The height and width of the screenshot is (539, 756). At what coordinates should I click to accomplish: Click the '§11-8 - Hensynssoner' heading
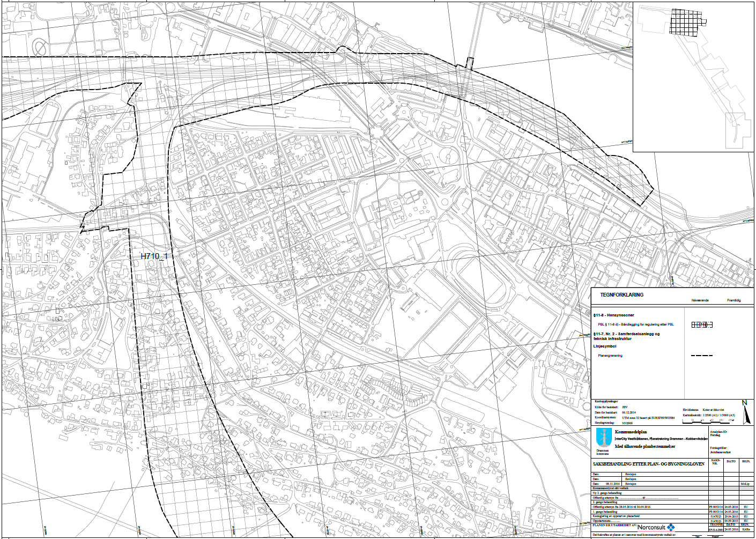[614, 315]
